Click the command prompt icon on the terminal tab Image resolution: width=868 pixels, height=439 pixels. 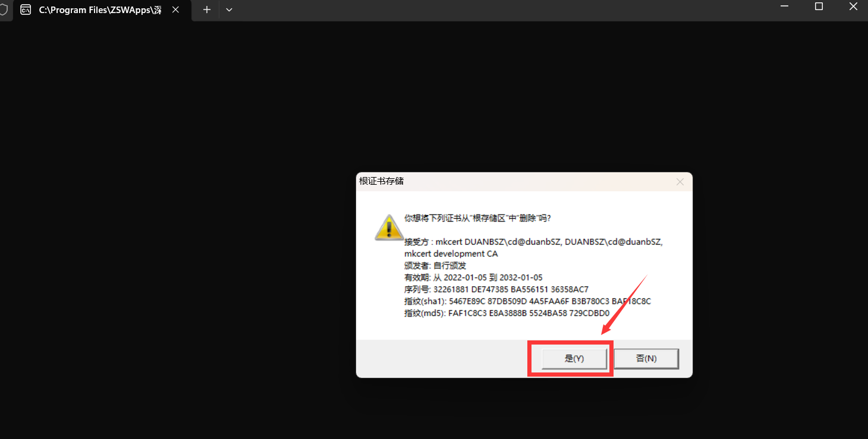[x=26, y=10]
